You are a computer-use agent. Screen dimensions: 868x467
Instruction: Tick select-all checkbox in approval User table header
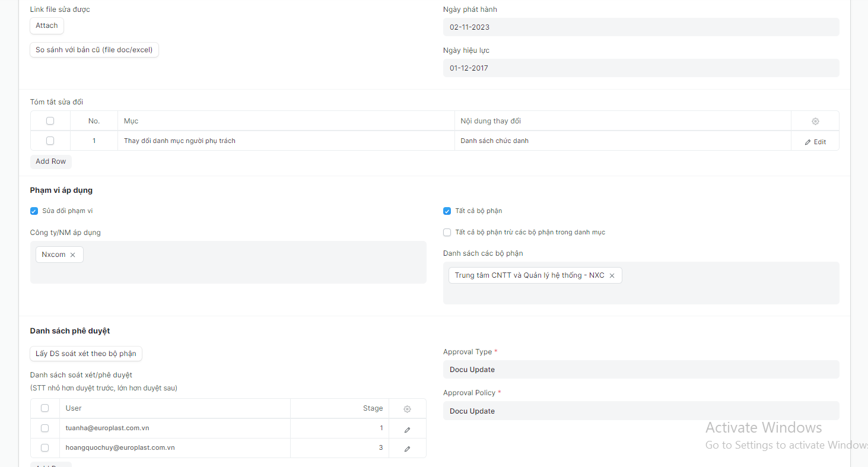pos(44,408)
